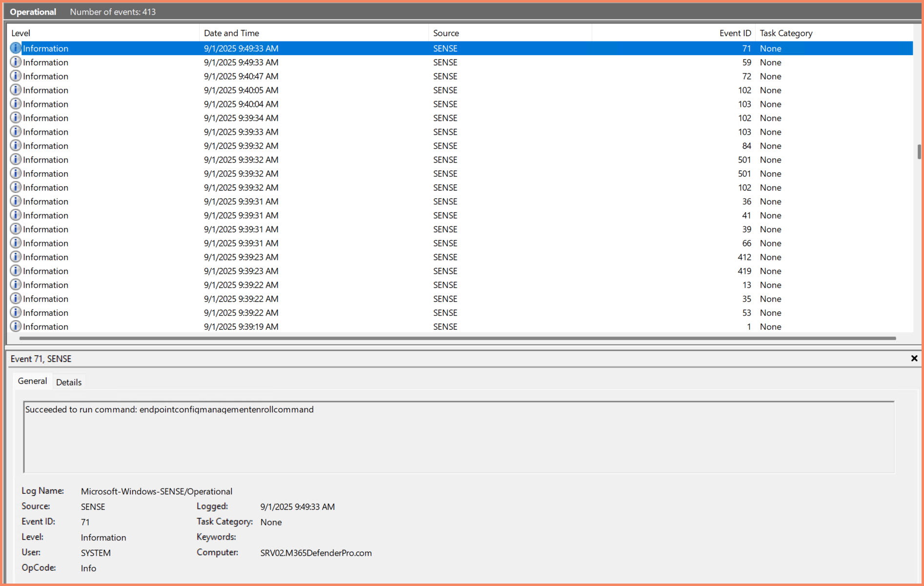Click Event ID 13 cell
This screenshot has height=586, width=924.
tap(747, 285)
